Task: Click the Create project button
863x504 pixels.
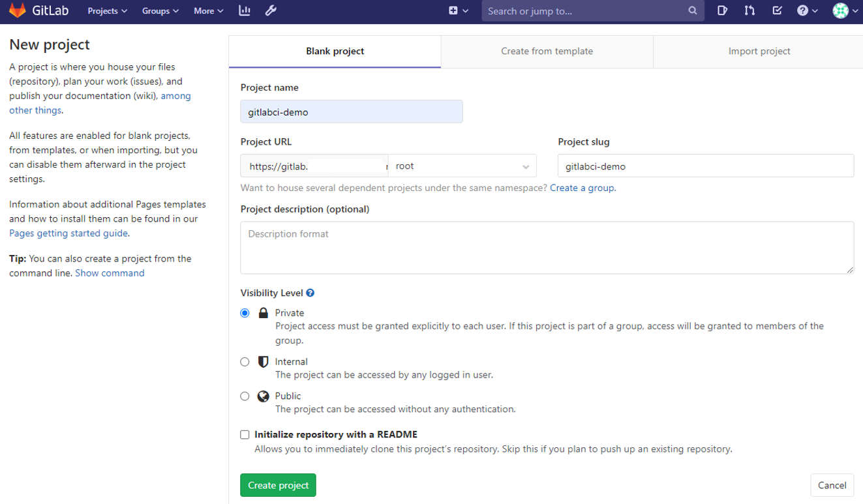Action: [x=278, y=485]
